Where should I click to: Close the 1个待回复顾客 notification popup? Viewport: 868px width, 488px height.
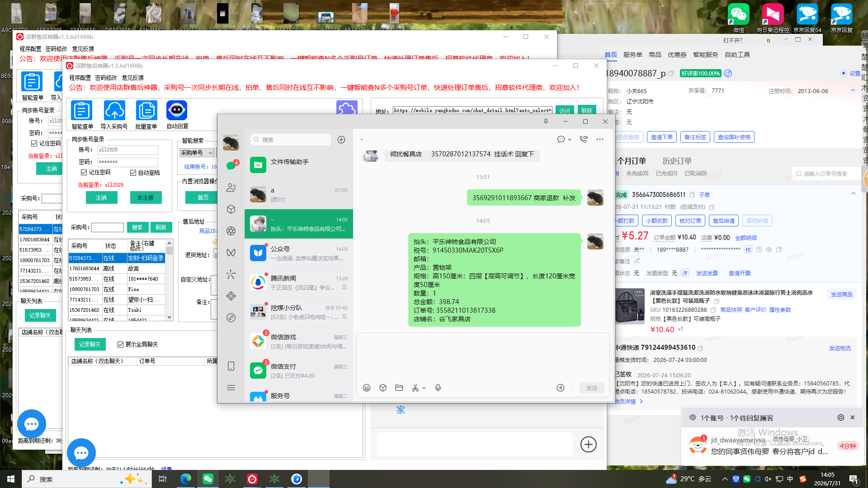[853, 418]
